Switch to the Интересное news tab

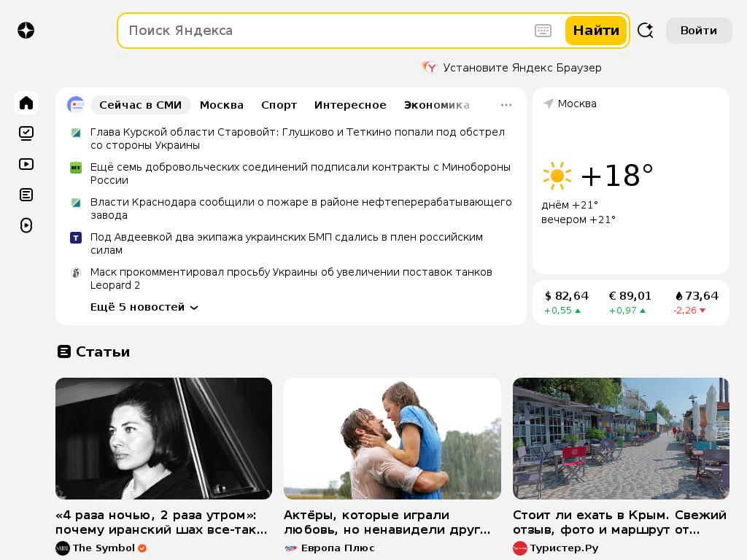(x=350, y=105)
